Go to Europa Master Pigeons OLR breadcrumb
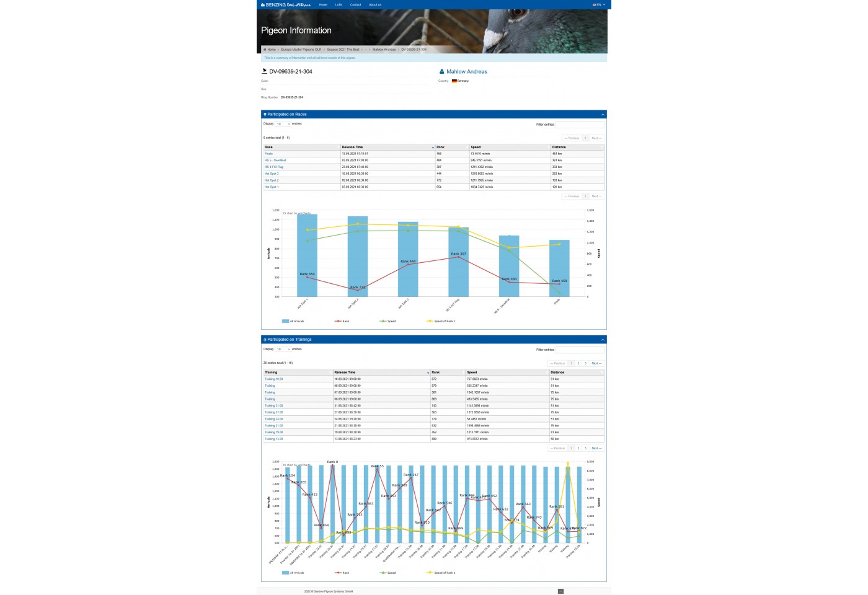This screenshot has width=868, height=595. coord(301,50)
